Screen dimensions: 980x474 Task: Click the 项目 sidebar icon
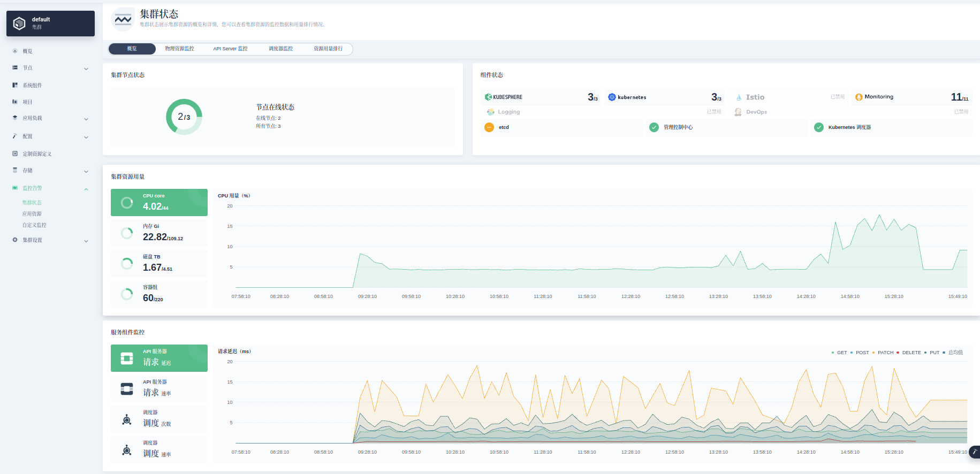(15, 102)
